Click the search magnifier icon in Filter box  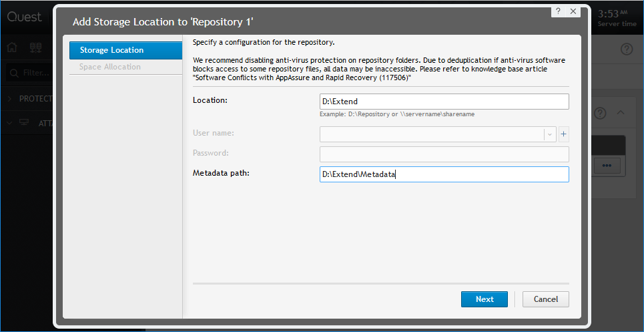click(15, 73)
